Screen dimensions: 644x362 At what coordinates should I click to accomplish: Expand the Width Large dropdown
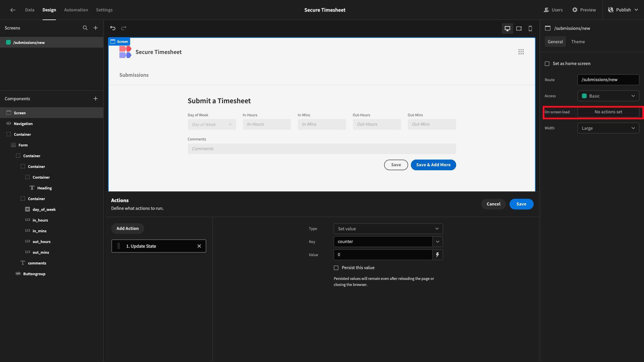(608, 128)
